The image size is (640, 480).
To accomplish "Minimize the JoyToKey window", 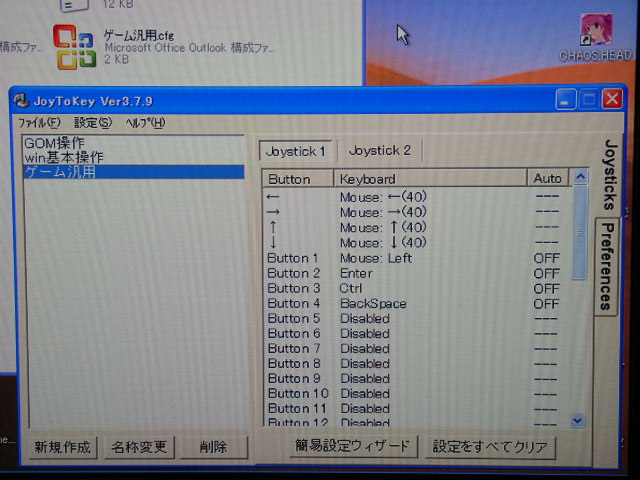I will [x=566, y=99].
